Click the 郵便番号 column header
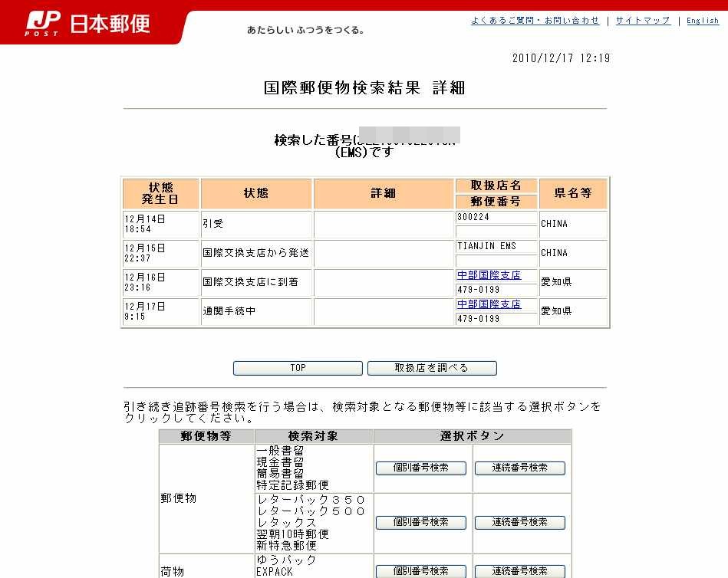The height and width of the screenshot is (578, 728). point(496,202)
